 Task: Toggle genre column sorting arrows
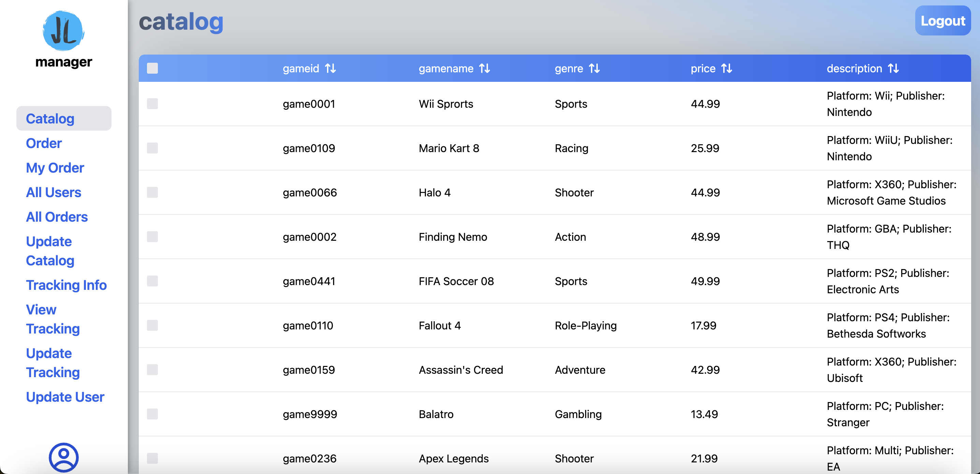[x=594, y=69]
